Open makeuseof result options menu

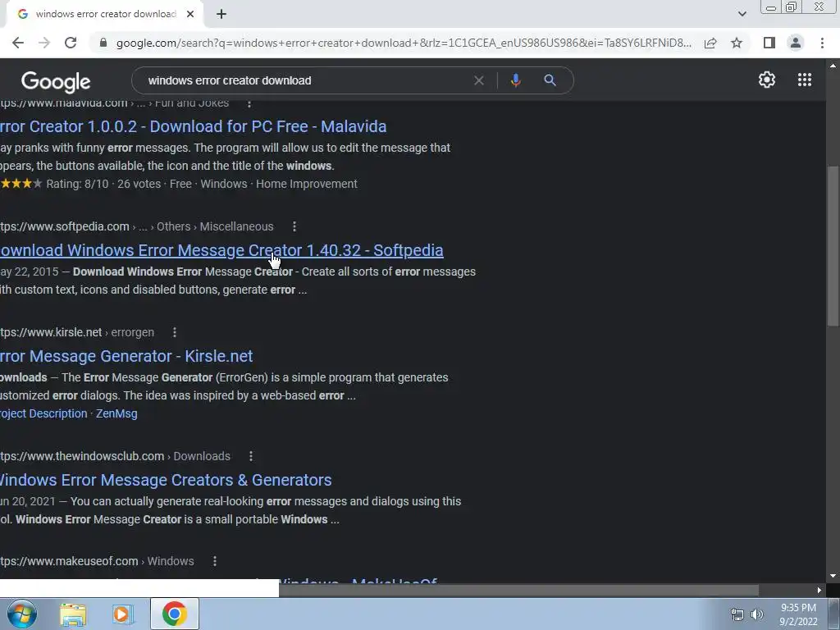(x=215, y=561)
